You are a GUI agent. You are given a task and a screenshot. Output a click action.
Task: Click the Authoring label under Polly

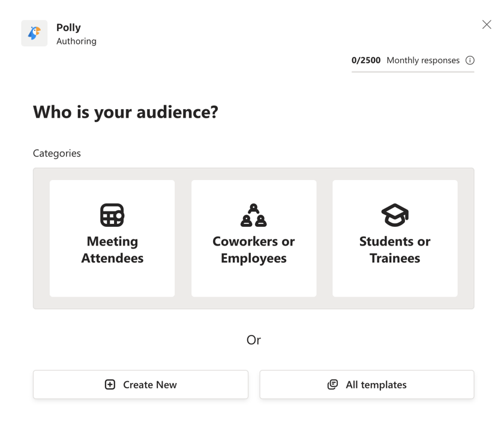76,41
